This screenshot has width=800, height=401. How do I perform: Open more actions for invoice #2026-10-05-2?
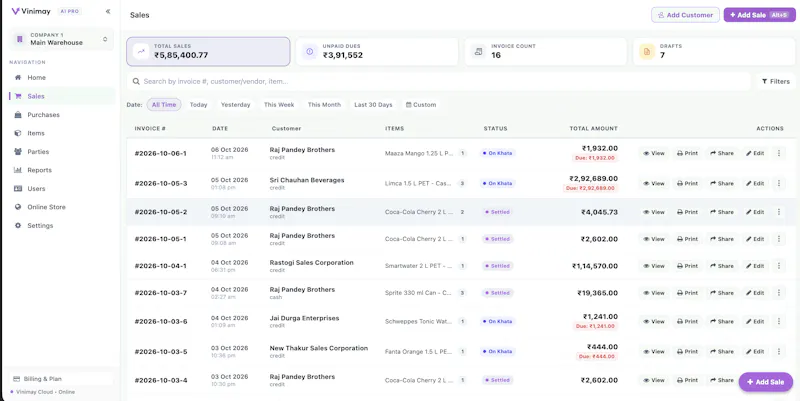(x=779, y=212)
